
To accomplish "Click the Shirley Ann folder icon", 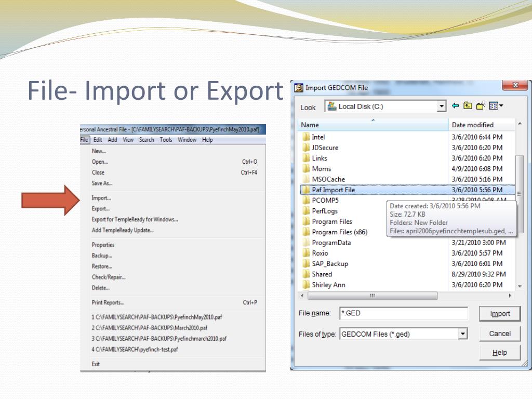I will 306,285.
